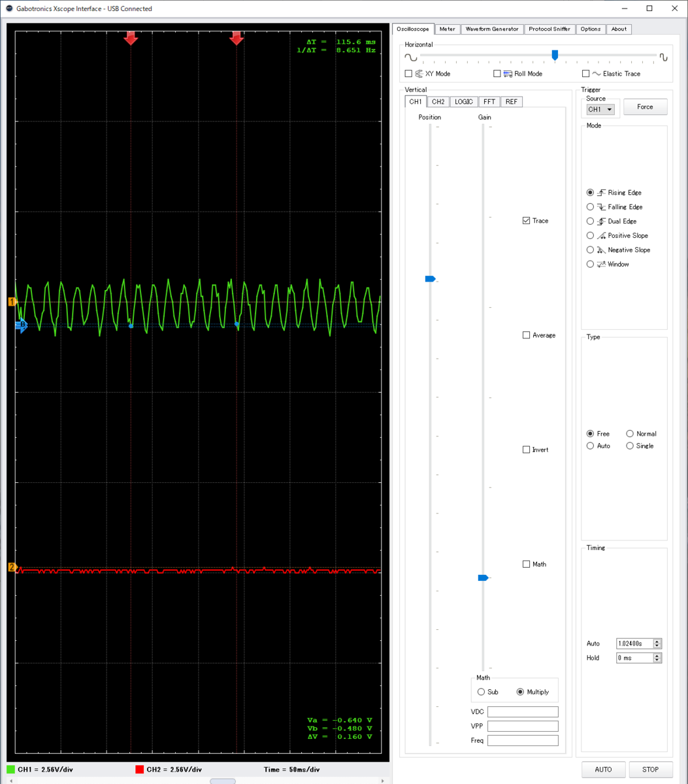Switch to the Waveform Generator tab
Image resolution: width=688 pixels, height=784 pixels.
[x=492, y=29]
